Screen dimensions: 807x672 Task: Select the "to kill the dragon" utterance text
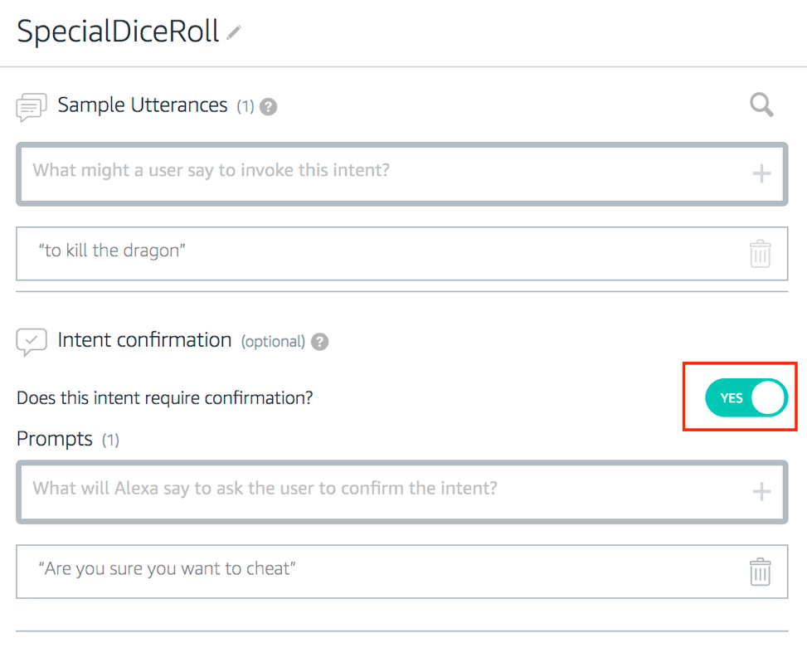pyautogui.click(x=112, y=251)
